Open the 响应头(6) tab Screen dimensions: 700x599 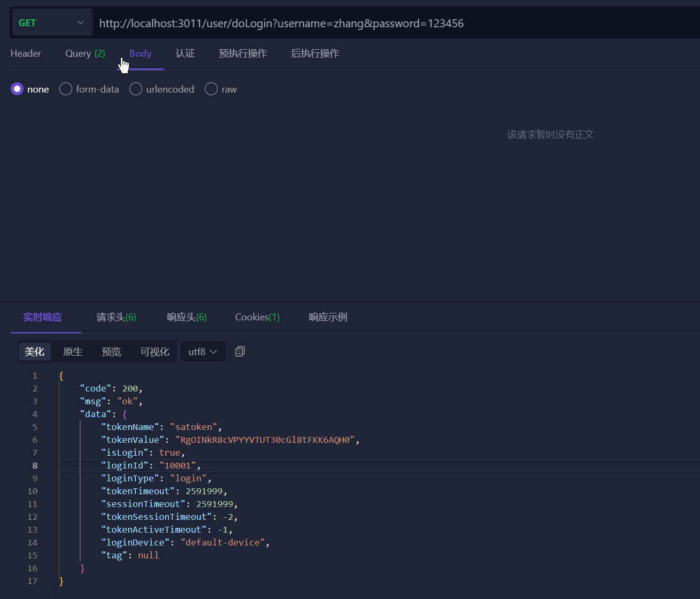click(187, 317)
